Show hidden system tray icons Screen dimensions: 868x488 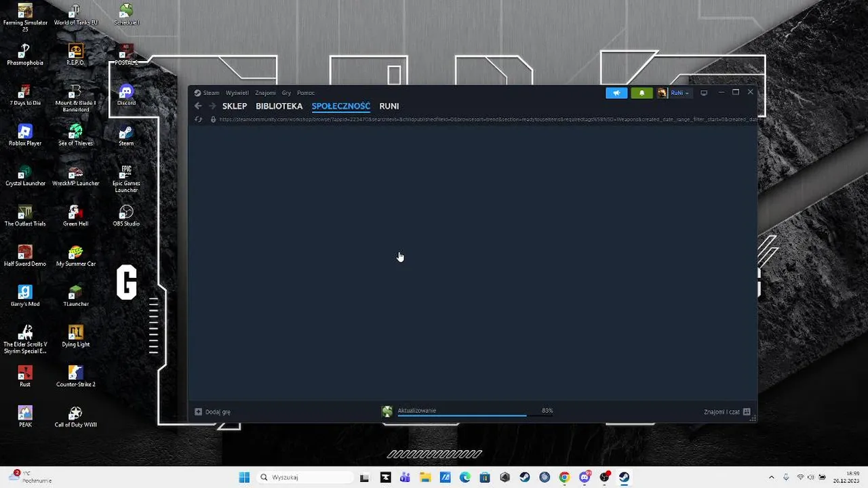pyautogui.click(x=771, y=477)
